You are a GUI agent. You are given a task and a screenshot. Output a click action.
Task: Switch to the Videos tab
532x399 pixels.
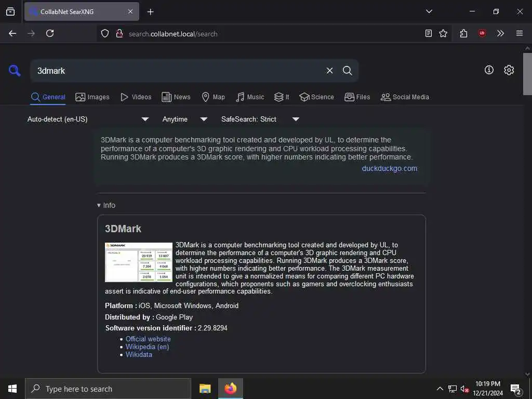pos(136,97)
